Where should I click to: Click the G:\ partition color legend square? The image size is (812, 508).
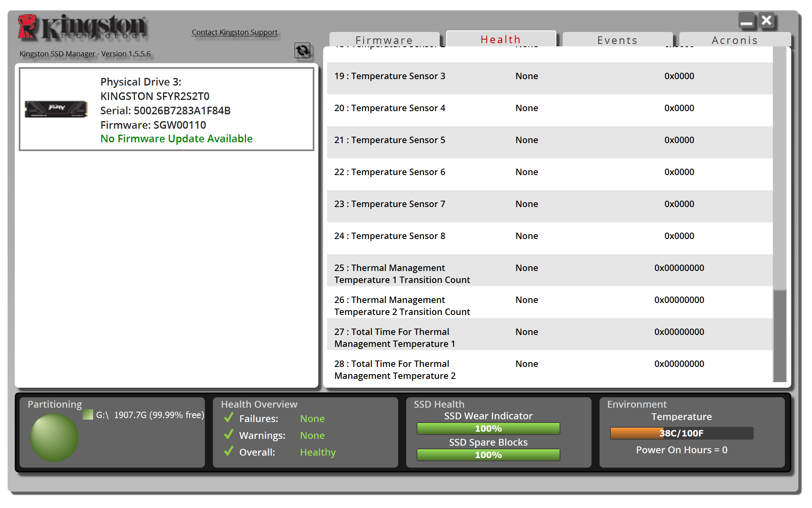pos(88,414)
